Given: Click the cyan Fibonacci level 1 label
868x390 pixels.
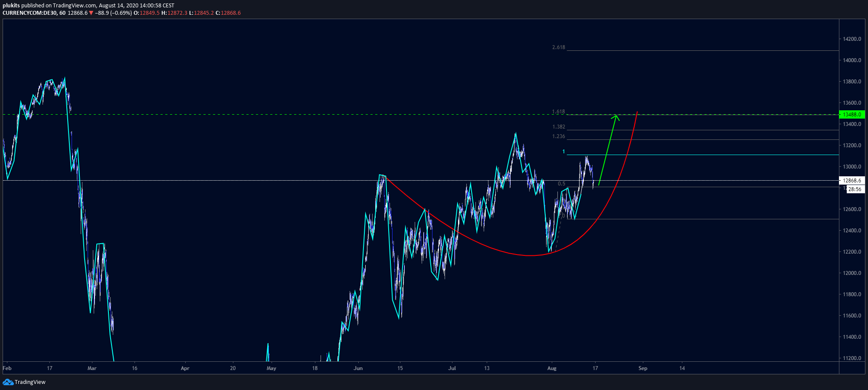Looking at the screenshot, I should (x=564, y=152).
